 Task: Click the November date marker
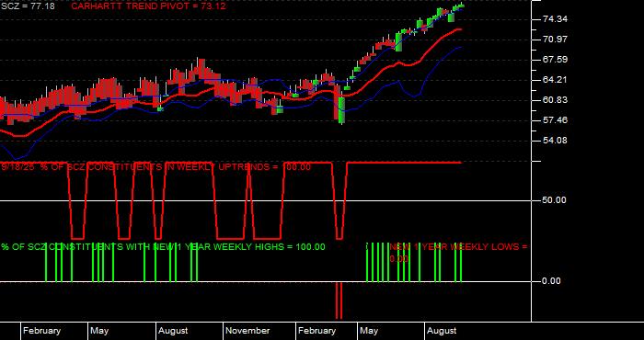coord(247,331)
